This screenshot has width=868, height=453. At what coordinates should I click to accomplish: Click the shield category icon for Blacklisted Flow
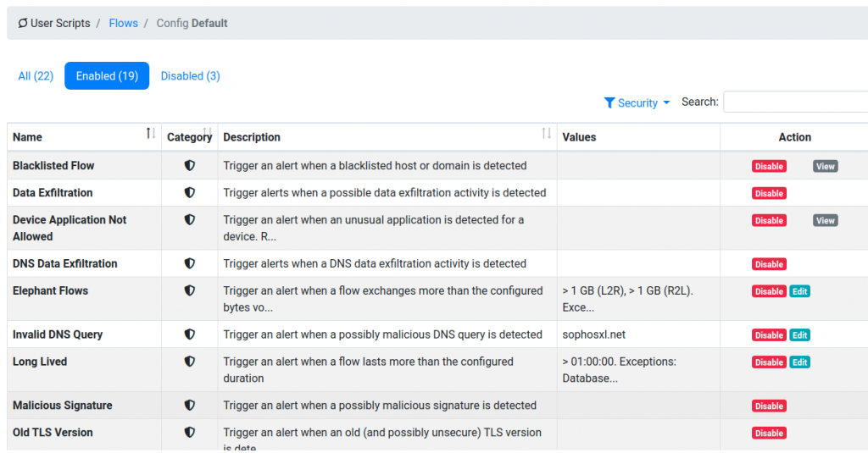189,165
